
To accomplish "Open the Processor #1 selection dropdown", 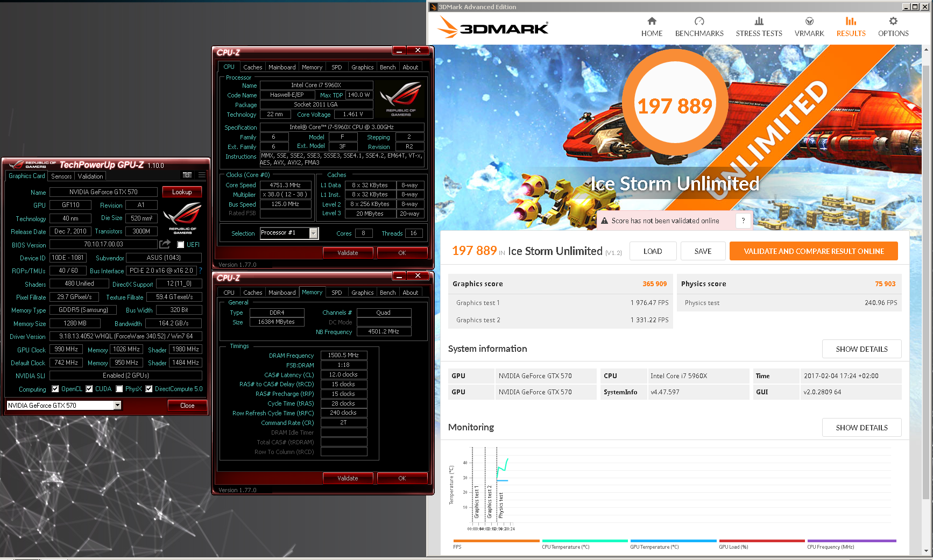I will point(313,233).
